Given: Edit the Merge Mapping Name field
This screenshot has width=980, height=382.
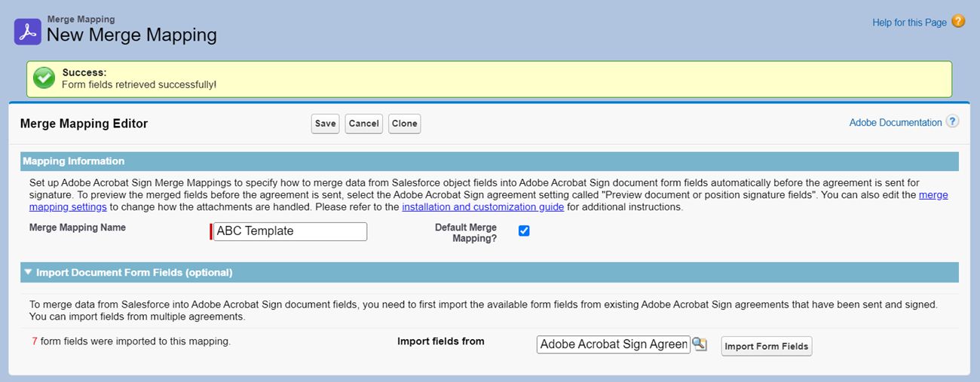Looking at the screenshot, I should [290, 231].
